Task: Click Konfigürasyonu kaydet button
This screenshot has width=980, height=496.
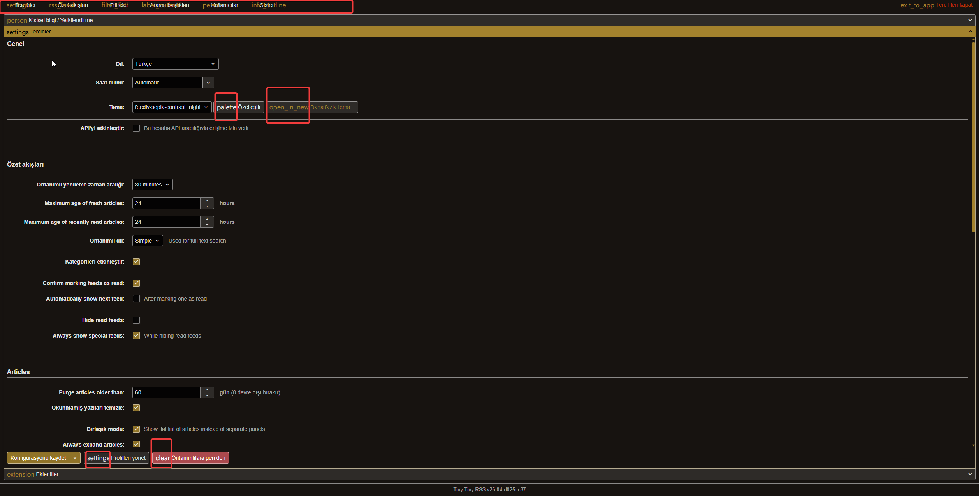Action: pyautogui.click(x=38, y=458)
